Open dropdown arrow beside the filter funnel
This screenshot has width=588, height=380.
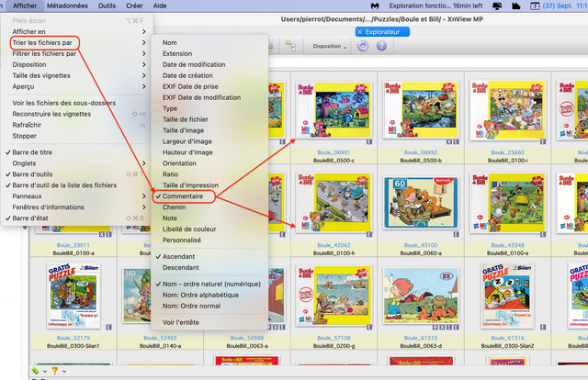64,372
